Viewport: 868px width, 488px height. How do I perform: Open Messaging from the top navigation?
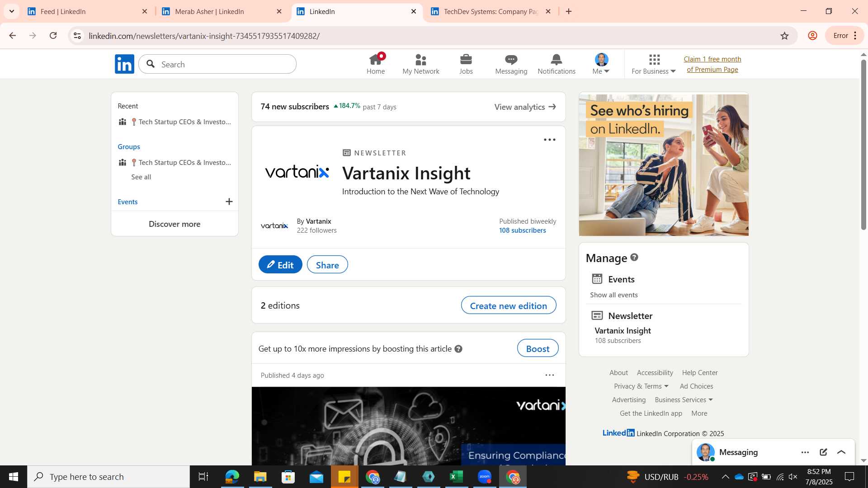(511, 64)
